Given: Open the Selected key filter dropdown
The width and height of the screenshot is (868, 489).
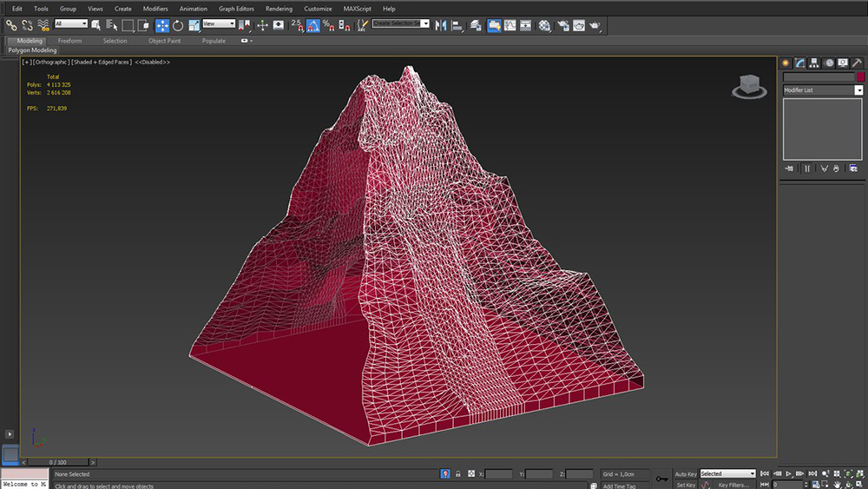Looking at the screenshot, I should coord(727,474).
